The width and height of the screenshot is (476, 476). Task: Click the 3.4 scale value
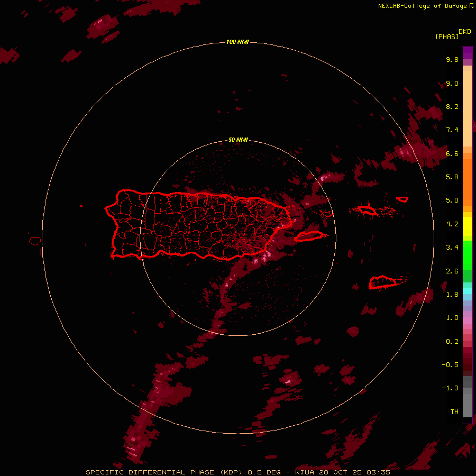452,248
